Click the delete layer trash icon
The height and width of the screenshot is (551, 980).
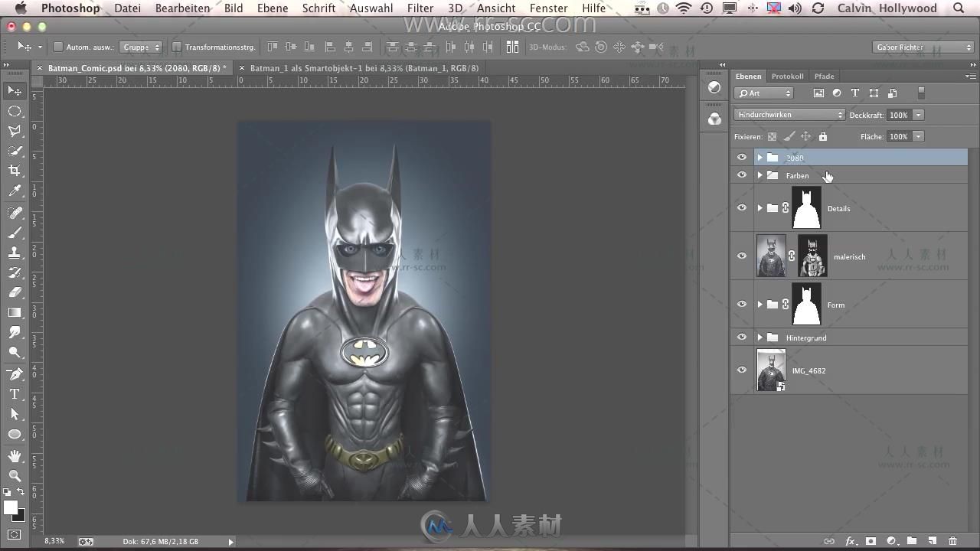[x=953, y=541]
